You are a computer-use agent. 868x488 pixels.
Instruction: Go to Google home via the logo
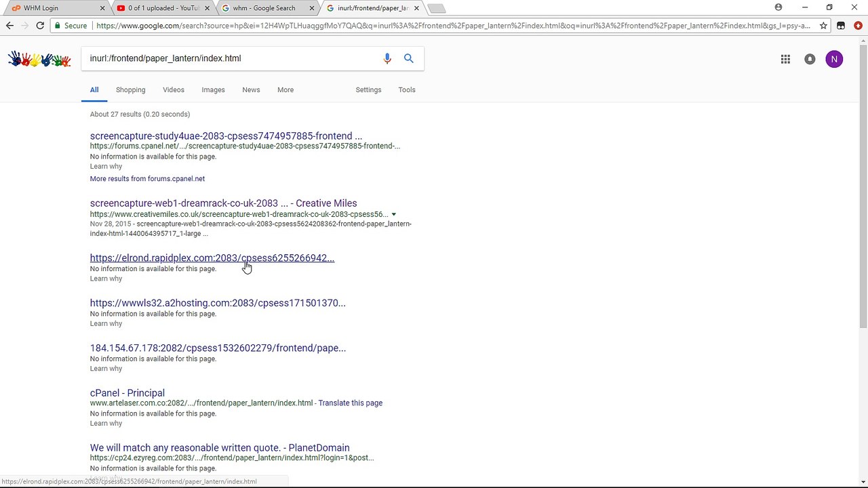pos(39,59)
